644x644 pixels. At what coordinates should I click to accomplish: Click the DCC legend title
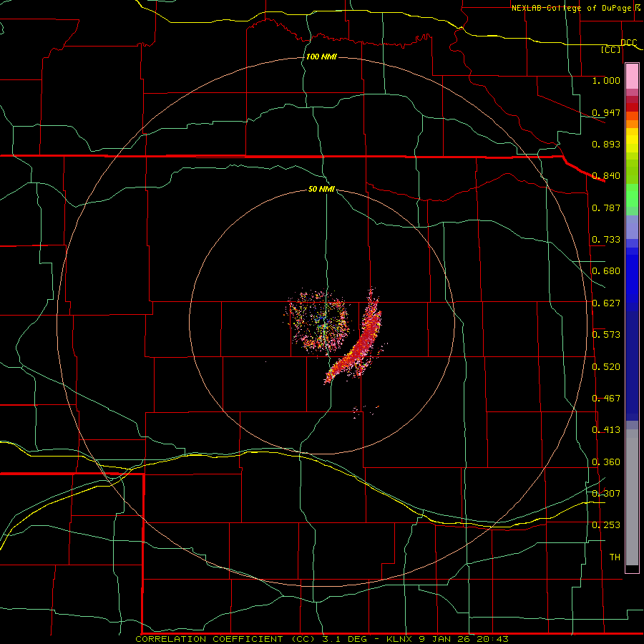point(628,43)
